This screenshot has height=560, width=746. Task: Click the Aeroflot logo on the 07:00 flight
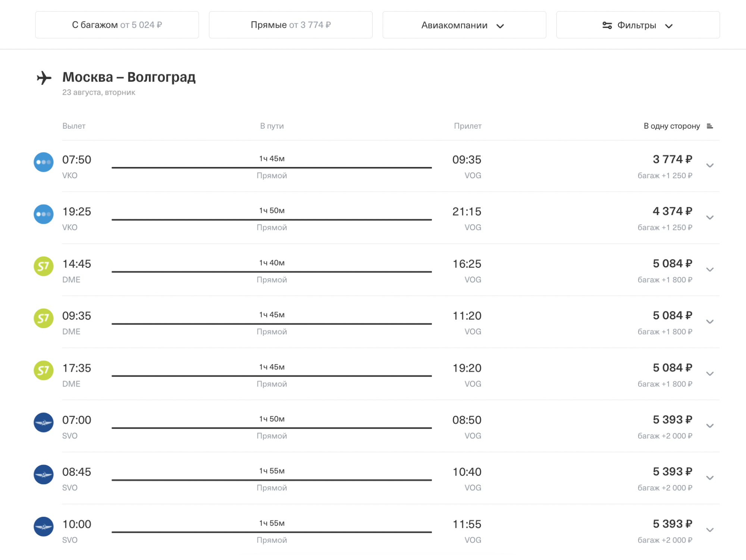coord(44,422)
